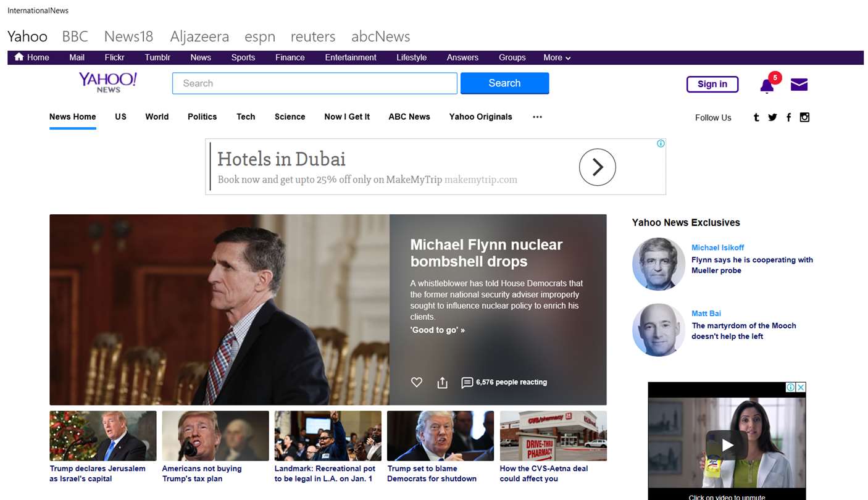Viewport: 868px width, 500px height.
Task: Open Yahoo News Facebook social icon
Action: tap(788, 117)
